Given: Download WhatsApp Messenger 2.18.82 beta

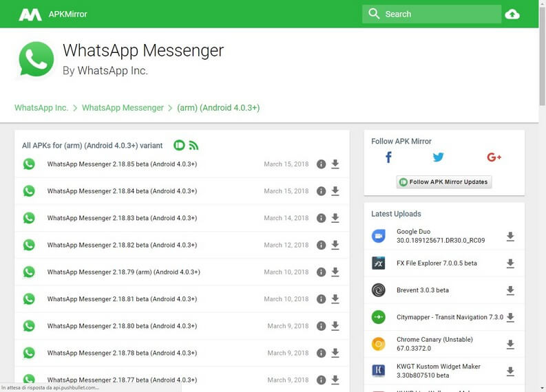Looking at the screenshot, I should [335, 246].
